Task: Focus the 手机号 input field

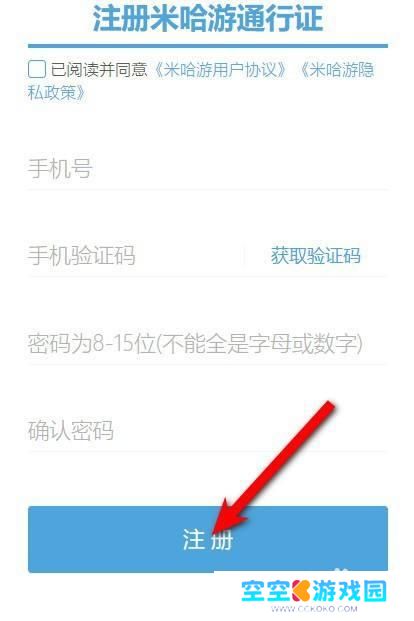Action: pos(208,169)
